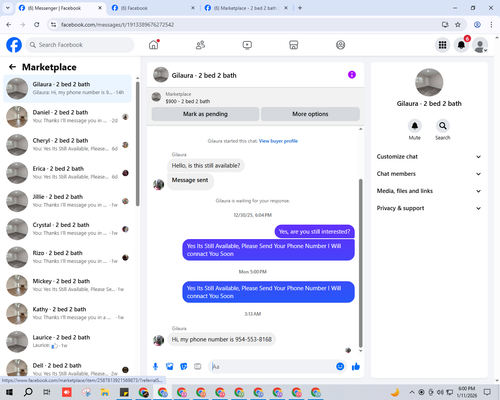Open Task View on the taskbar
The width and height of the screenshot is (500, 400).
[x=47, y=392]
